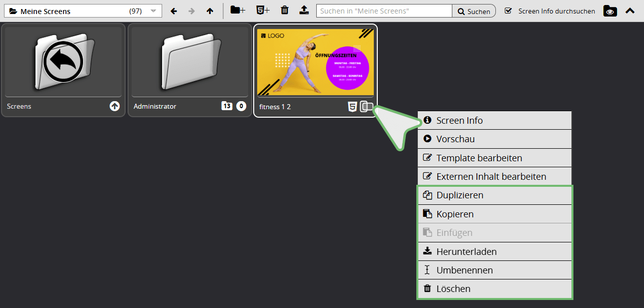
Task: Create a new folder
Action: point(238,11)
